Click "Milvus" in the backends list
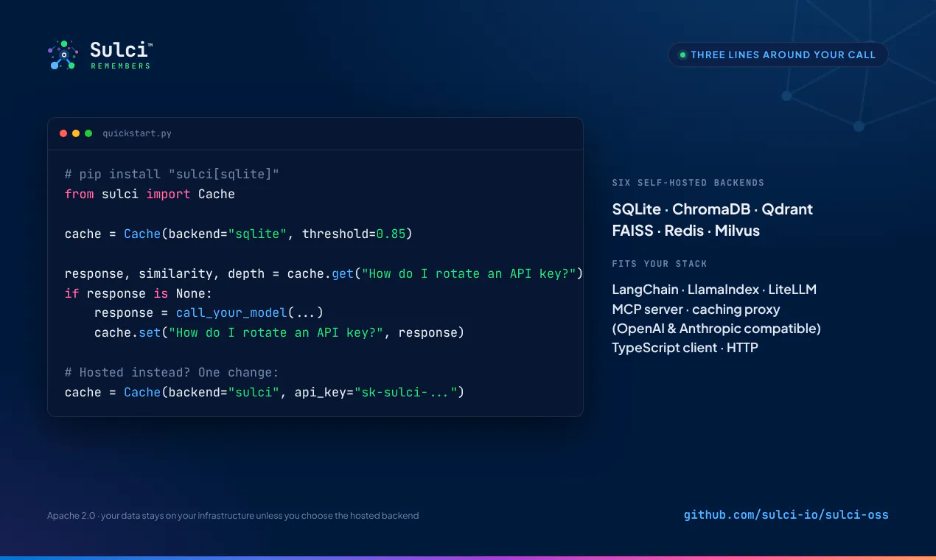This screenshot has width=936, height=560. (737, 231)
